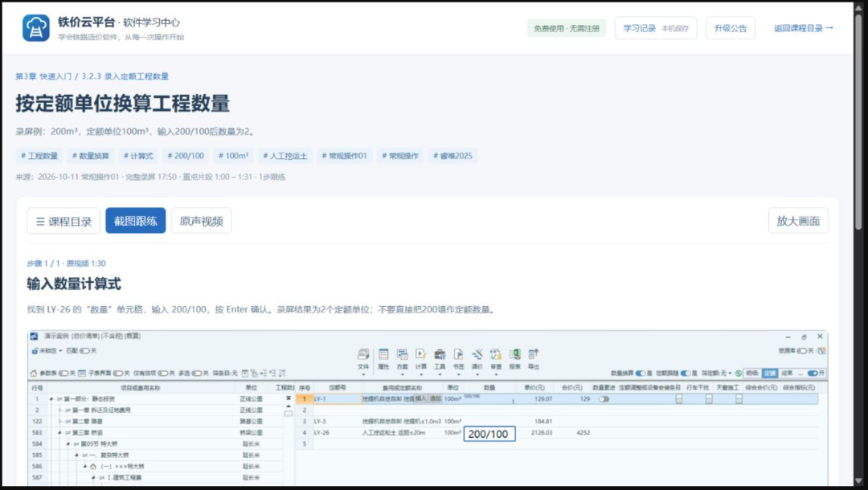Click the 审查 toolbar icon

click(496, 354)
